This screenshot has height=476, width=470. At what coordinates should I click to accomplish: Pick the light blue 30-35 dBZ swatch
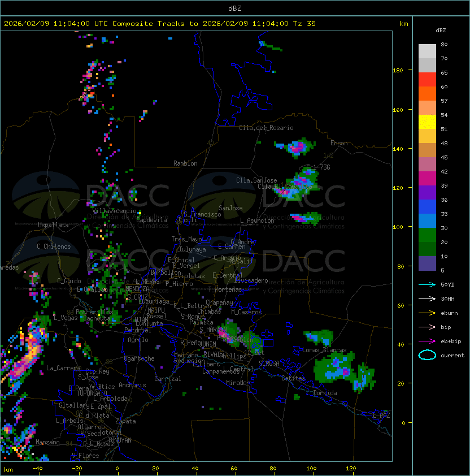pyautogui.click(x=427, y=221)
